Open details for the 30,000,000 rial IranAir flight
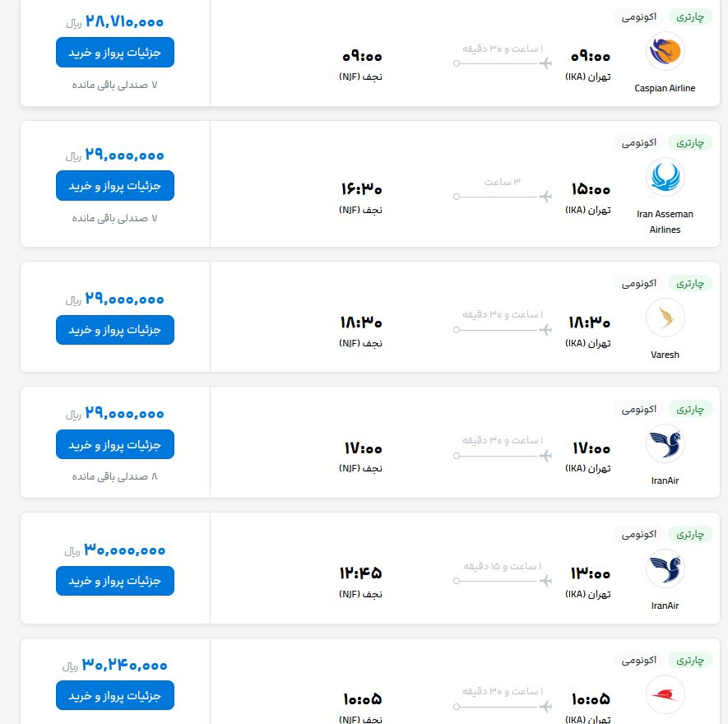Image resolution: width=728 pixels, height=724 pixels. [115, 581]
